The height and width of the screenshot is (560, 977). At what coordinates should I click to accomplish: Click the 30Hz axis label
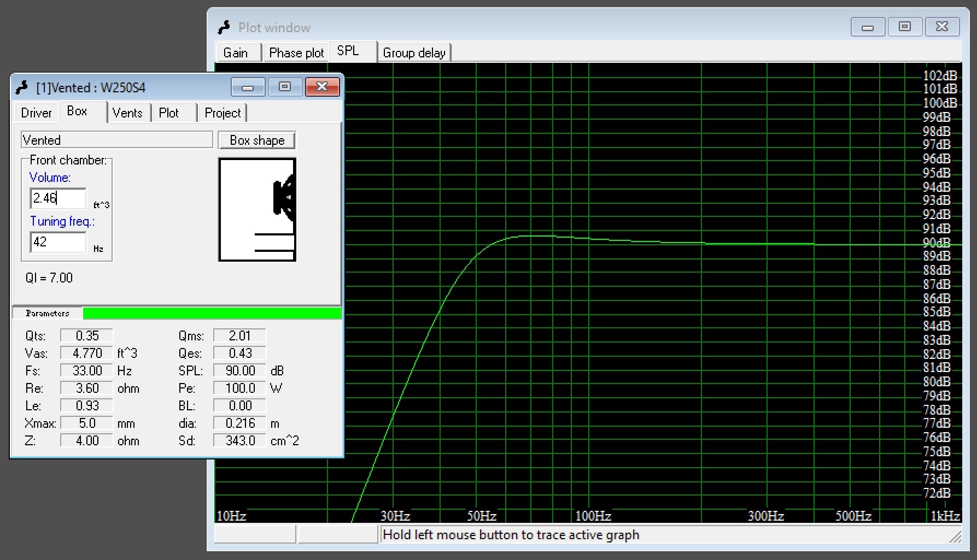tap(395, 516)
